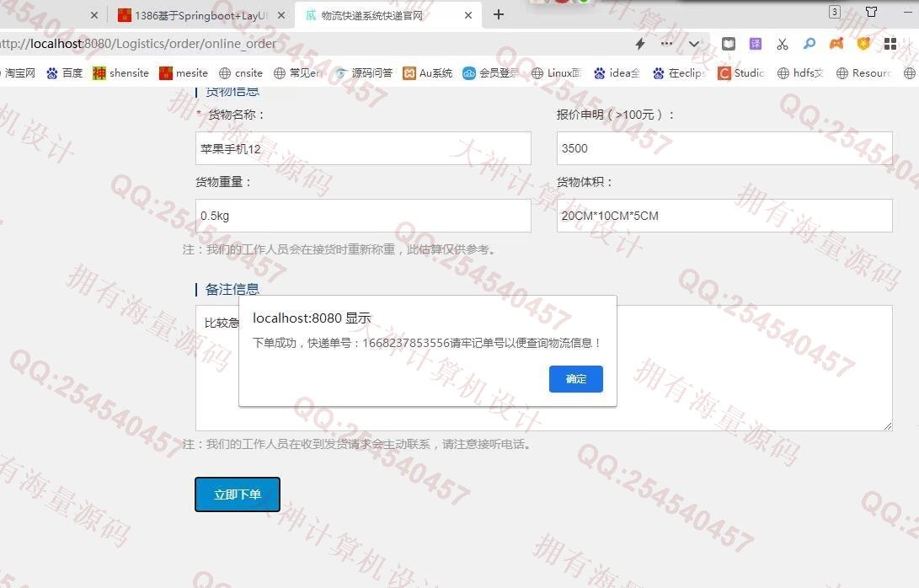Viewport: 919px width, 588px height.
Task: Open the reading mode book icon
Action: [728, 43]
